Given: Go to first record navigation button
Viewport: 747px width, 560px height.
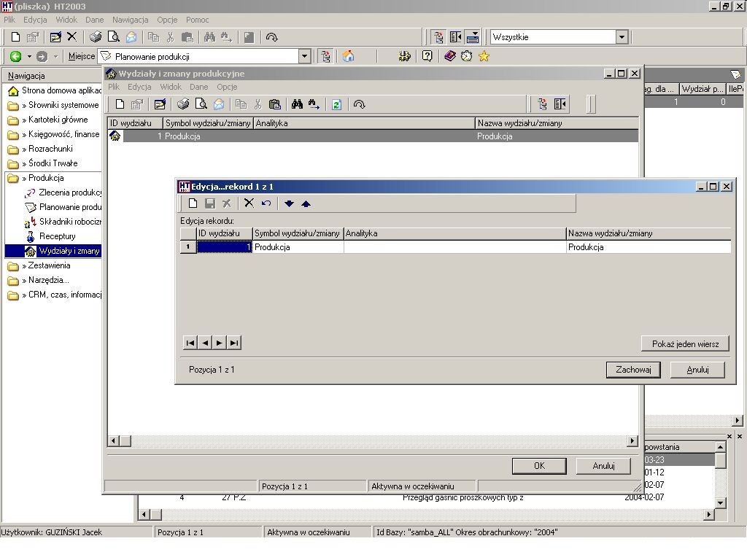Looking at the screenshot, I should point(190,343).
